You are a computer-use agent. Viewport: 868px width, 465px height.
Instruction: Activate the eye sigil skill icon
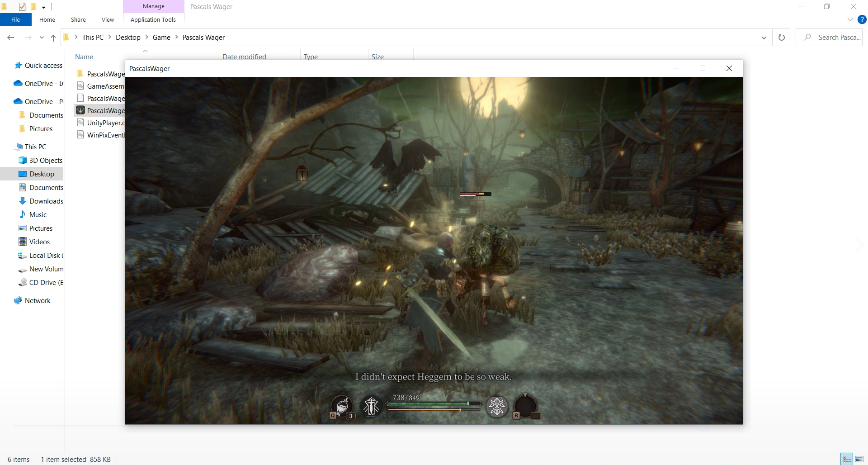tap(497, 406)
